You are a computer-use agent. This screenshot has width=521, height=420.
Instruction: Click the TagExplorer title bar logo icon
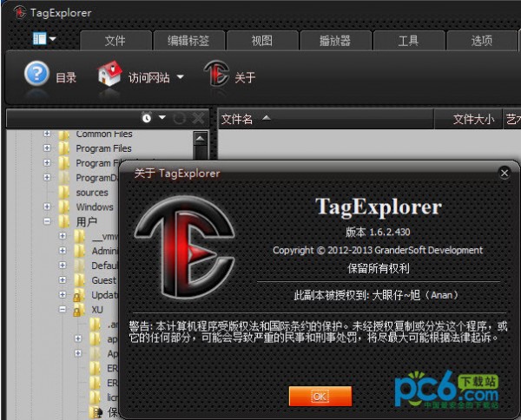[x=20, y=12]
